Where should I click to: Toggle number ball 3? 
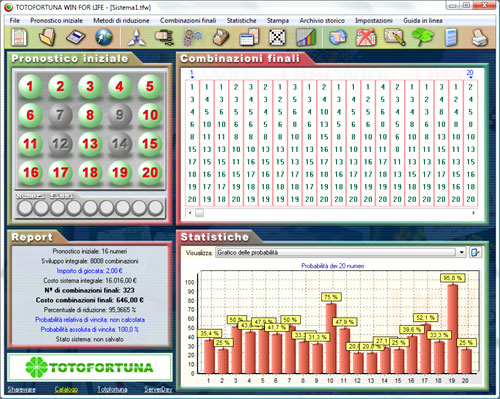[x=90, y=87]
